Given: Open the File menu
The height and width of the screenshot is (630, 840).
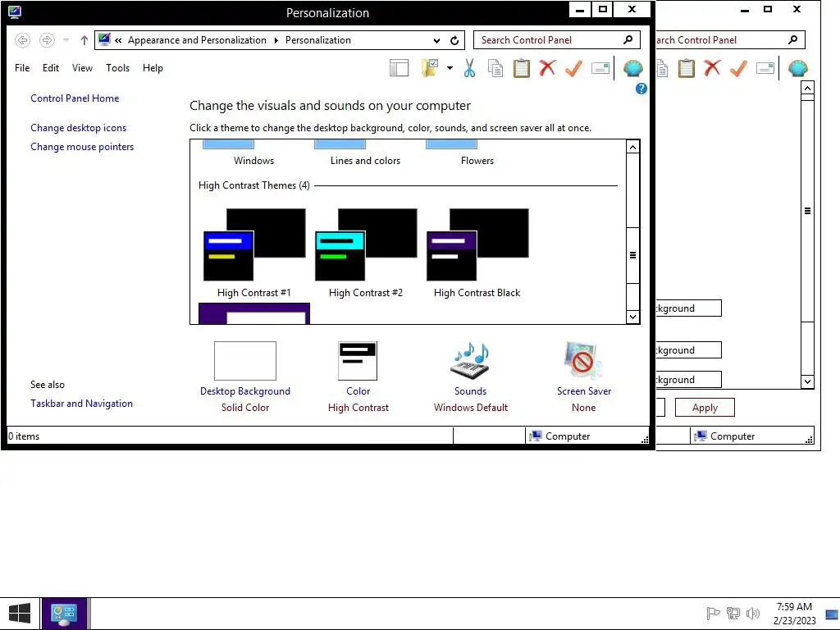Looking at the screenshot, I should (x=22, y=68).
